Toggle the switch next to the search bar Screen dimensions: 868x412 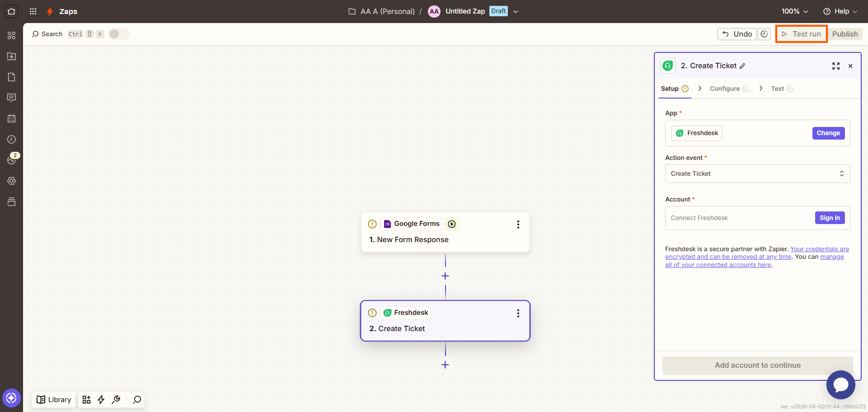pos(118,33)
